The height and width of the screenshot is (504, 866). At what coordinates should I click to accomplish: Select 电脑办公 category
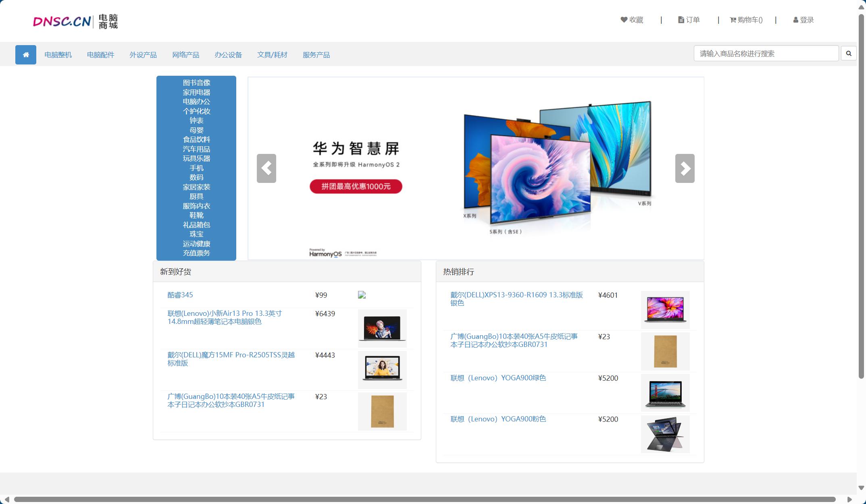click(x=196, y=102)
